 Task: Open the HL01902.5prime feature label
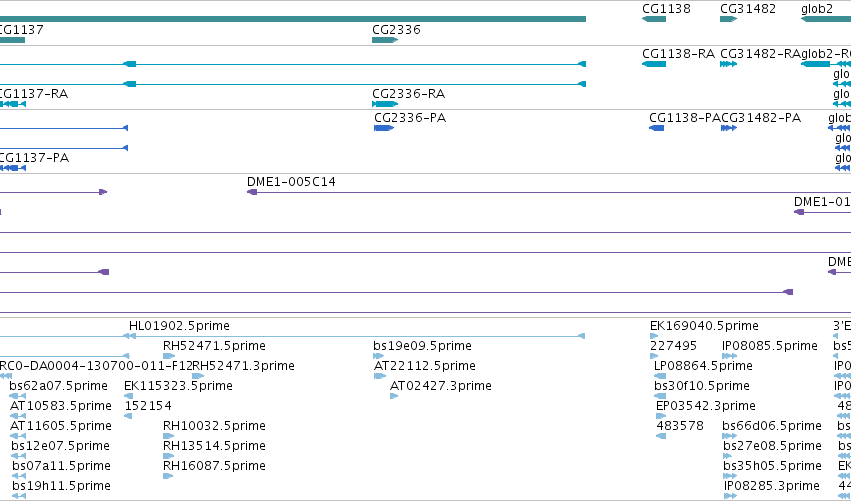point(179,326)
